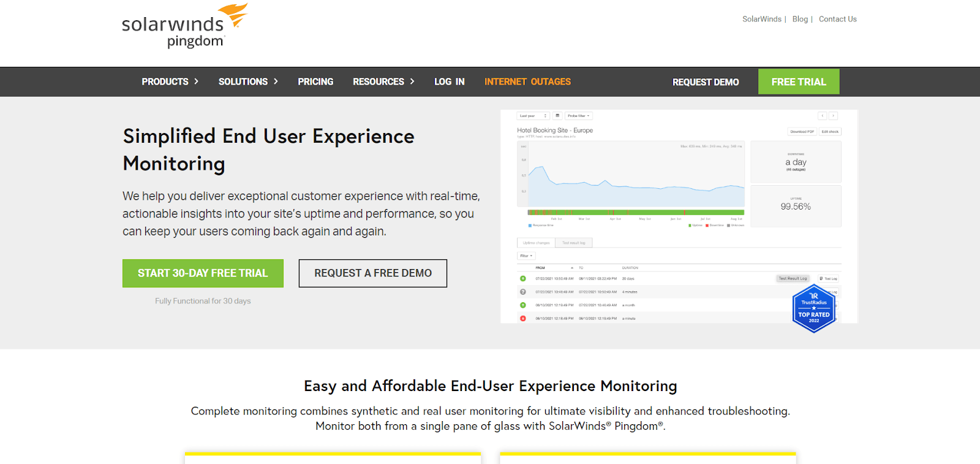
Task: Click 'Simplified End User Experience Monitoring' heading
Action: click(x=269, y=150)
